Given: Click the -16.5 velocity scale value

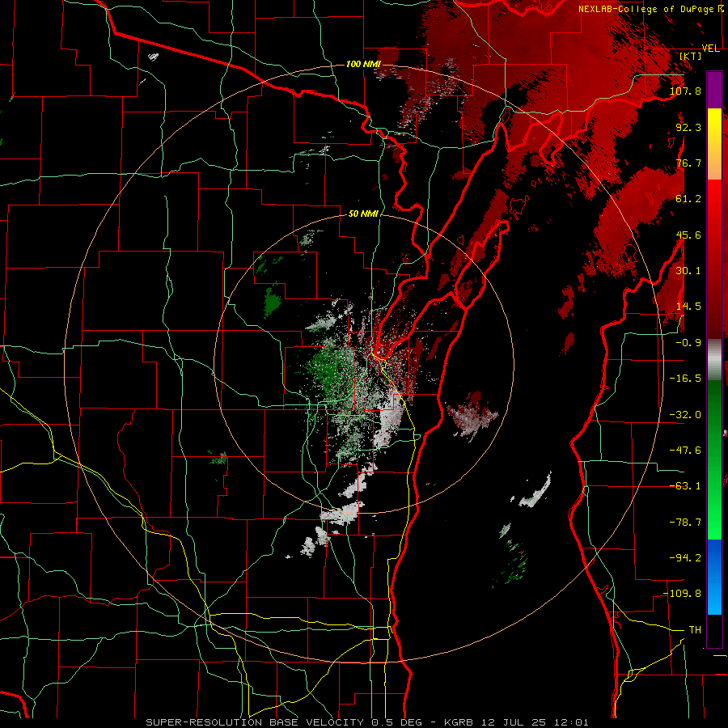Looking at the screenshot, I should coord(685,379).
